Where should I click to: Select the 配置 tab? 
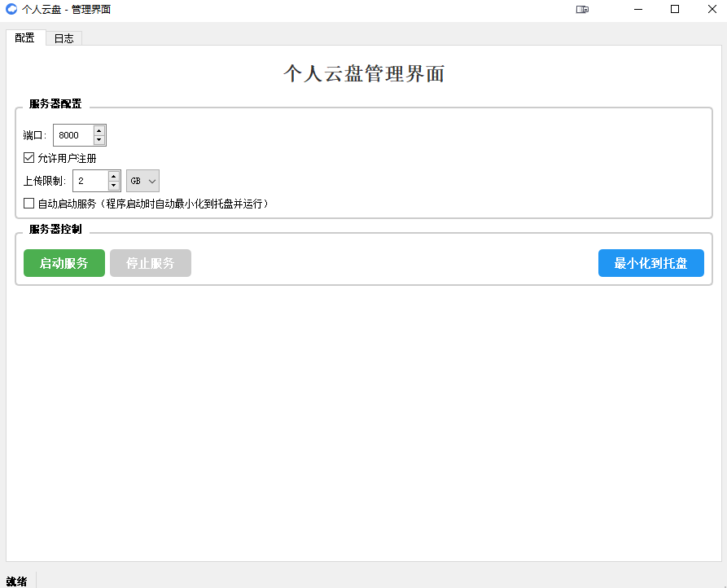25,38
